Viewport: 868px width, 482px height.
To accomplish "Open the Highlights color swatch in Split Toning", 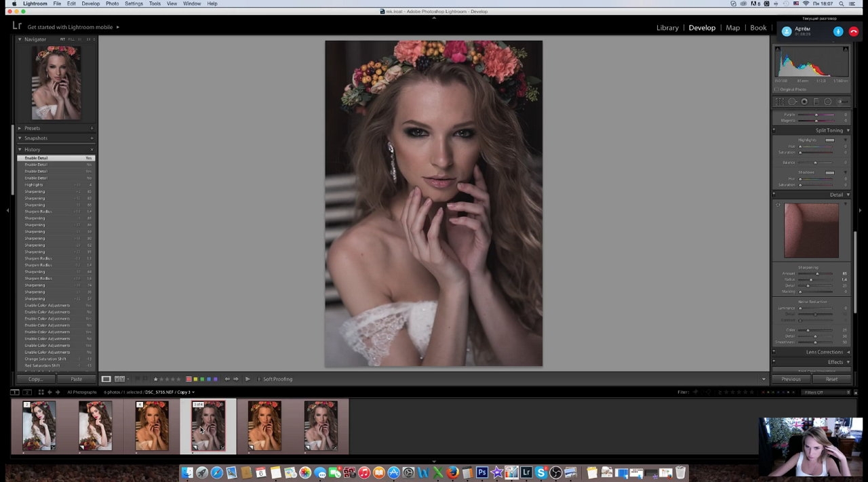I will coord(829,140).
